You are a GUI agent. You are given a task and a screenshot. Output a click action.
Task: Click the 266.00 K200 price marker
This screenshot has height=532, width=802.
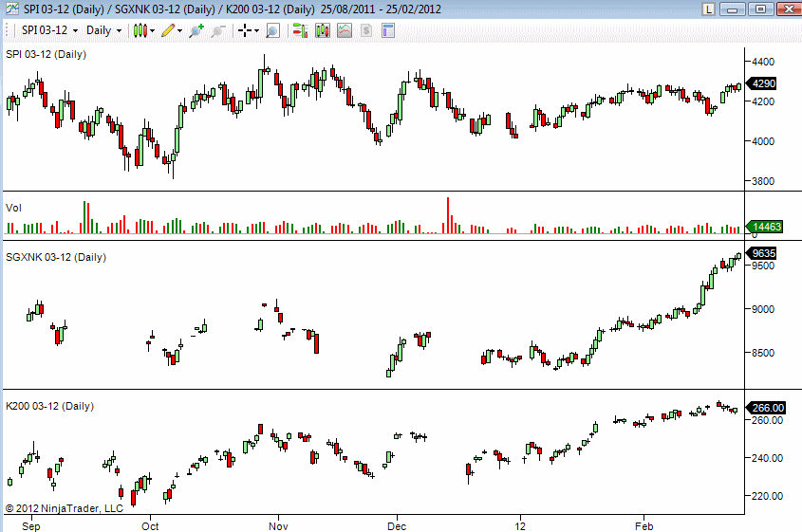coord(766,408)
